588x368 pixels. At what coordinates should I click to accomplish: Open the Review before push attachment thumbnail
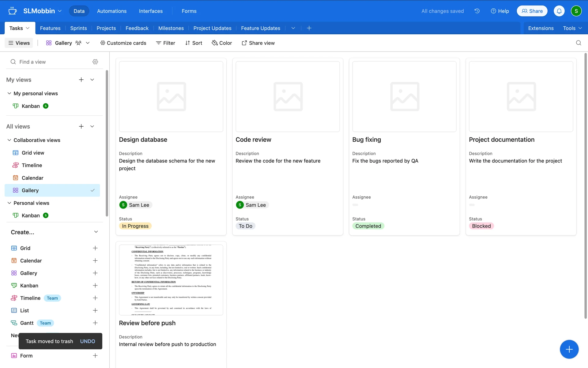[171, 280]
